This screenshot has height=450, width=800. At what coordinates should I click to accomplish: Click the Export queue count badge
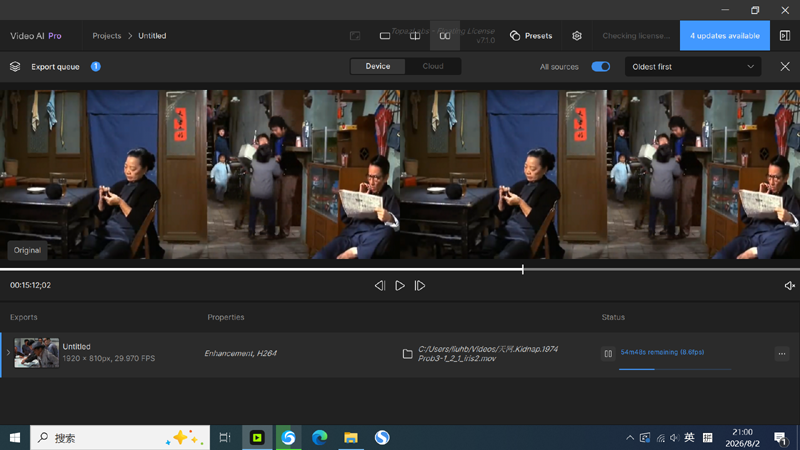[x=95, y=66]
